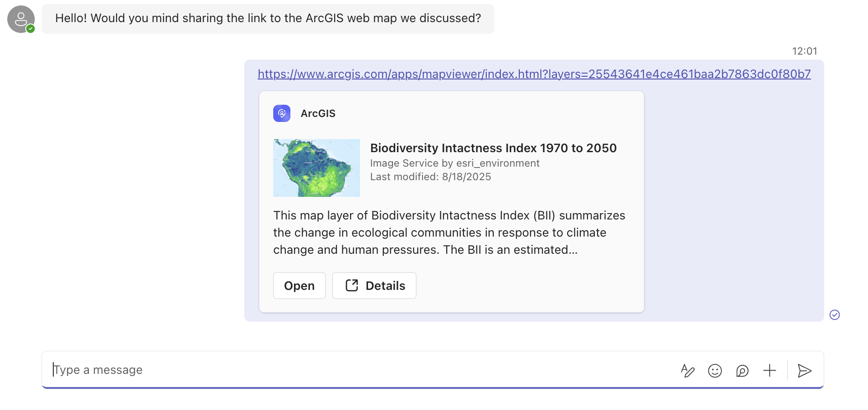
Task: Click the incoming Hello message bubble
Action: [268, 19]
